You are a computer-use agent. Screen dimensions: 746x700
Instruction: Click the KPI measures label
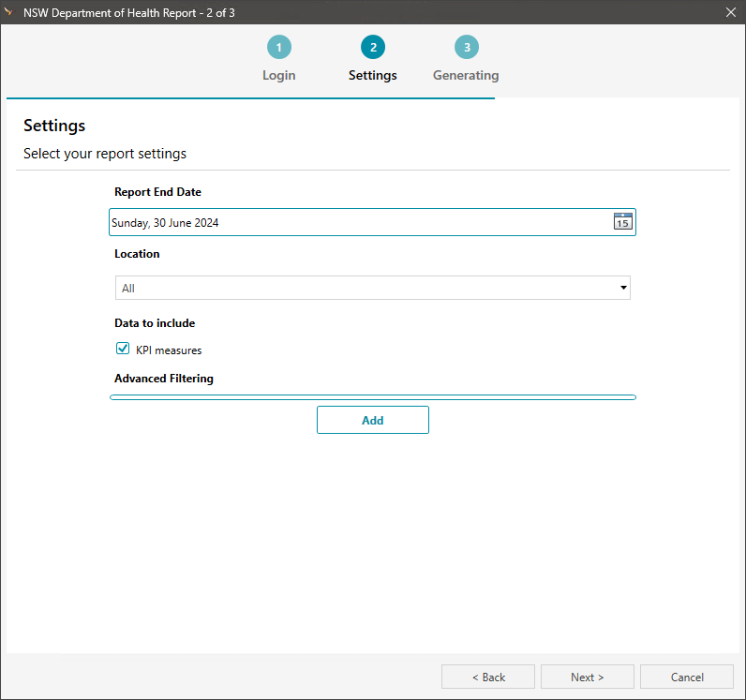169,350
